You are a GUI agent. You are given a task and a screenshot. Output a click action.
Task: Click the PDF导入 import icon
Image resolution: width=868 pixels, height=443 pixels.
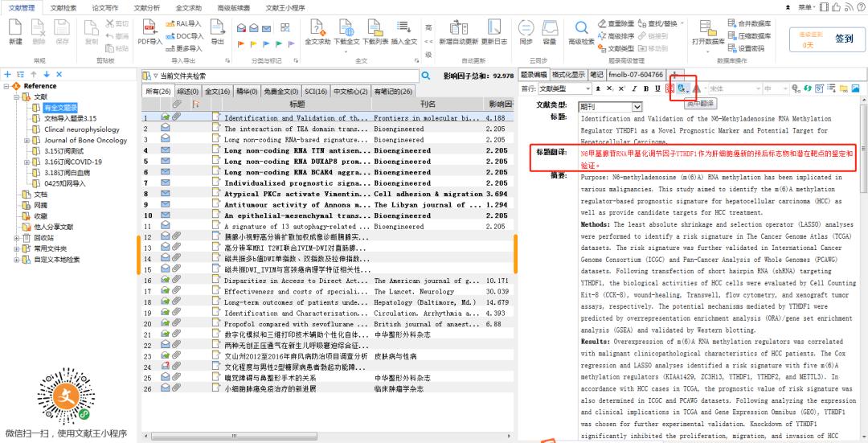pyautogui.click(x=149, y=30)
